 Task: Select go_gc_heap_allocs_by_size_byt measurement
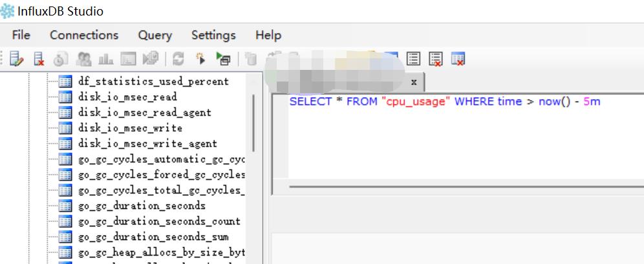click(x=162, y=252)
